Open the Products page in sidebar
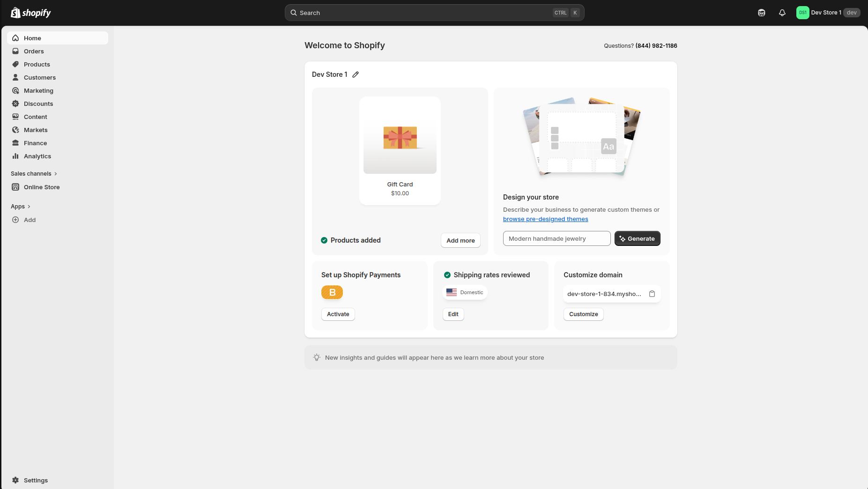The image size is (868, 489). click(37, 64)
